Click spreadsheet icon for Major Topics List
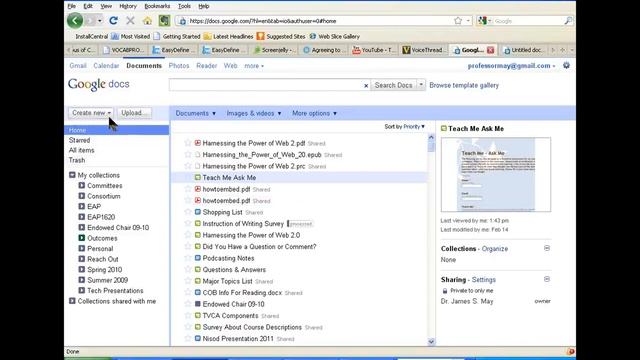The height and width of the screenshot is (360, 640). (198, 281)
